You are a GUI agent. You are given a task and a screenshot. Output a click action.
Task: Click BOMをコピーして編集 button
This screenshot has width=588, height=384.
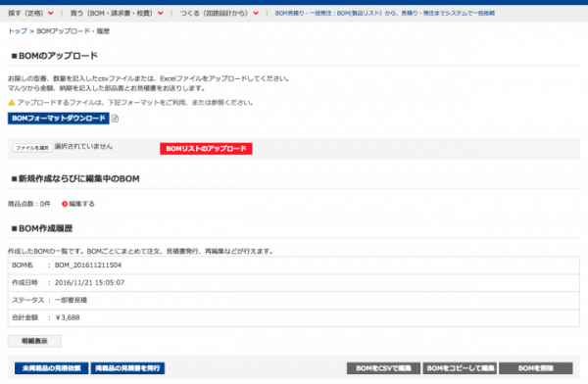point(461,368)
